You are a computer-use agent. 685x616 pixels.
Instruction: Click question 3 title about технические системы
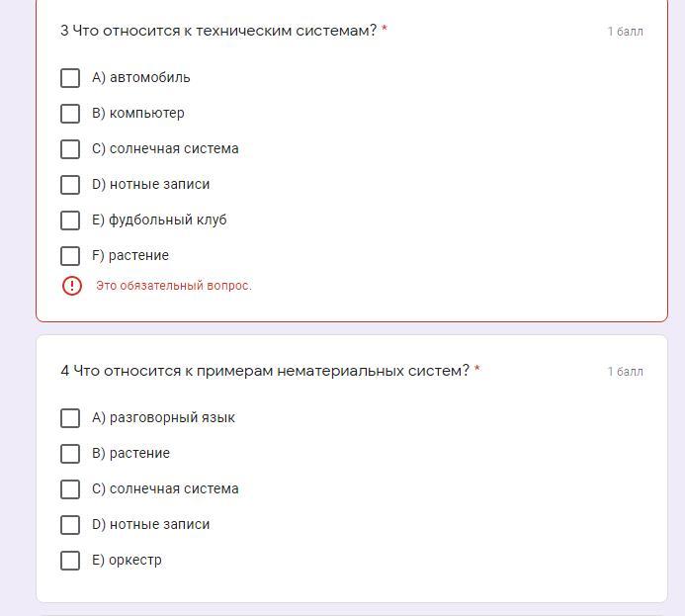pyautogui.click(x=217, y=31)
